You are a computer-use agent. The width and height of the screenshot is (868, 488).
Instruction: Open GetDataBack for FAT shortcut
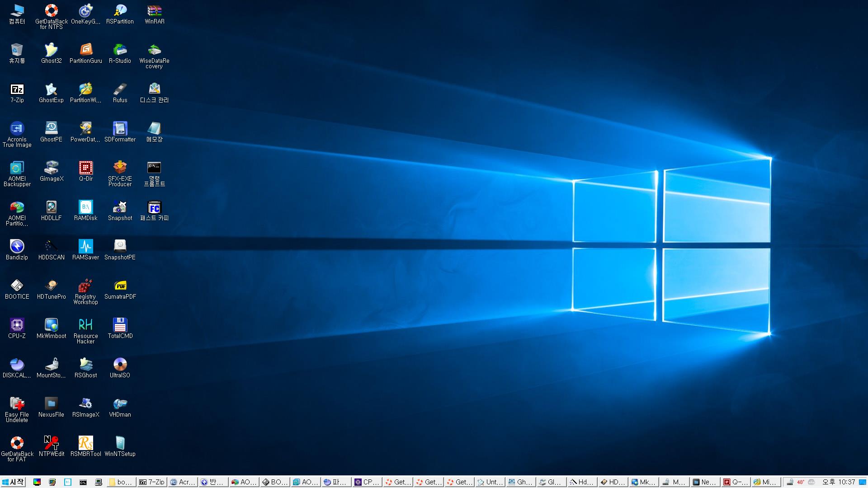point(17,449)
